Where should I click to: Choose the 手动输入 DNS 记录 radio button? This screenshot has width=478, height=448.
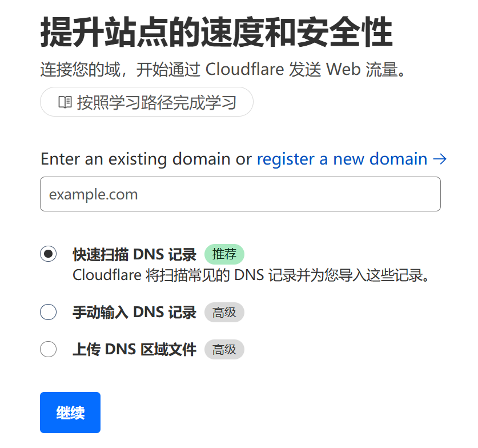point(48,312)
